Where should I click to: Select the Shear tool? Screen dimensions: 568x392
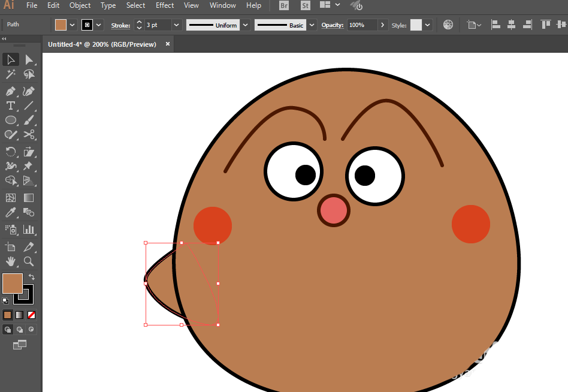[x=29, y=152]
